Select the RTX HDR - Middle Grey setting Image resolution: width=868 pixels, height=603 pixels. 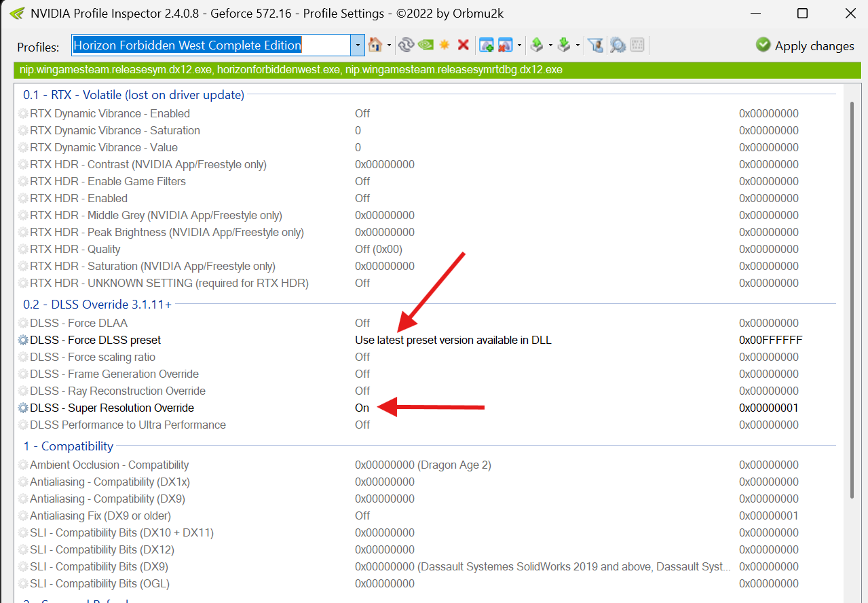coord(156,215)
